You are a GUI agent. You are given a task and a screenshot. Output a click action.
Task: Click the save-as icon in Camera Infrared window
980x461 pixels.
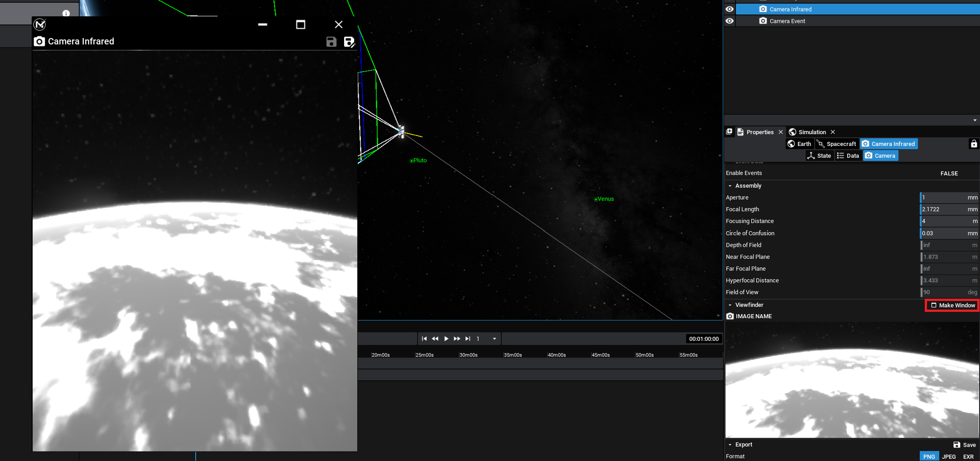click(x=349, y=42)
